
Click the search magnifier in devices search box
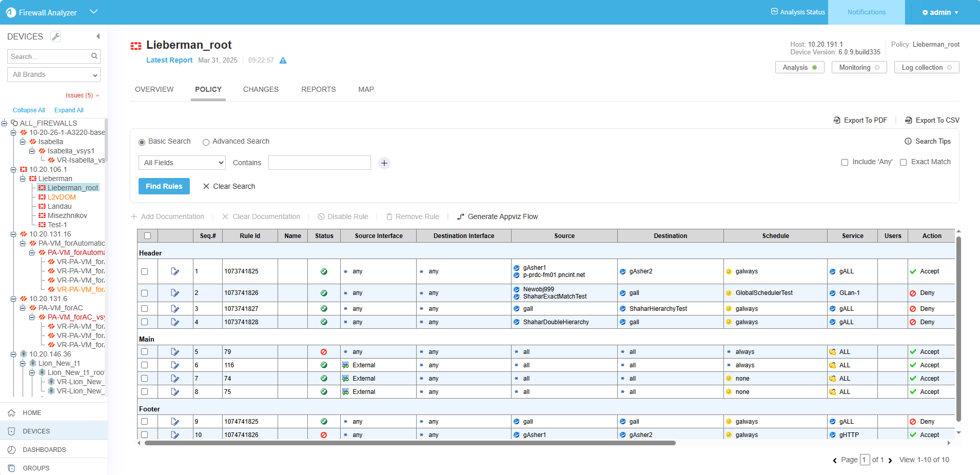[x=94, y=56]
